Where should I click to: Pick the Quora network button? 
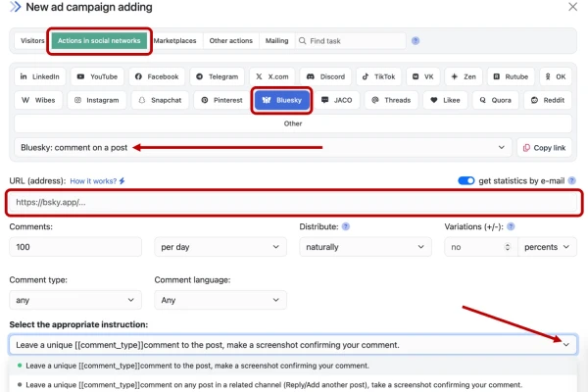click(495, 100)
